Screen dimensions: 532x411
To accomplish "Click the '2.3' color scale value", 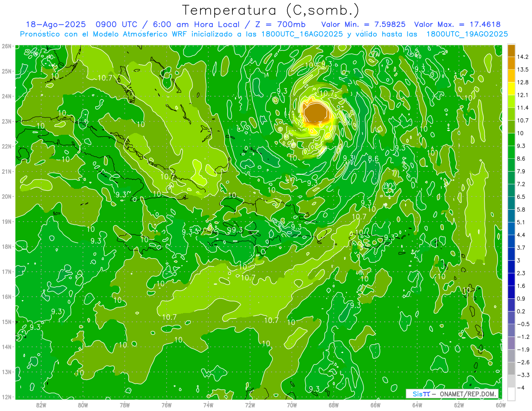I will pos(521,273).
